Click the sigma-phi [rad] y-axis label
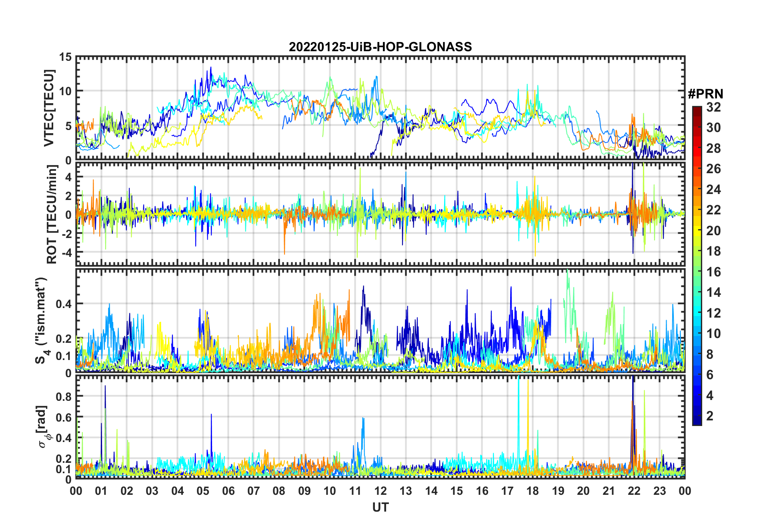 point(43,427)
